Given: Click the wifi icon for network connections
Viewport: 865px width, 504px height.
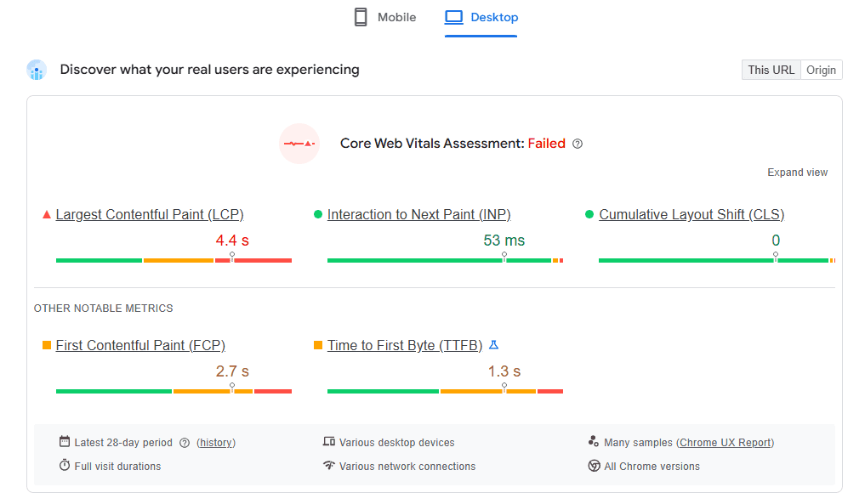Looking at the screenshot, I should coord(329,466).
